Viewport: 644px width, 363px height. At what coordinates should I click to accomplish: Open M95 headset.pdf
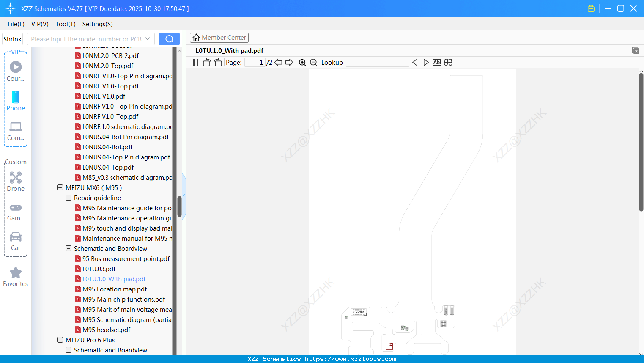tap(107, 330)
